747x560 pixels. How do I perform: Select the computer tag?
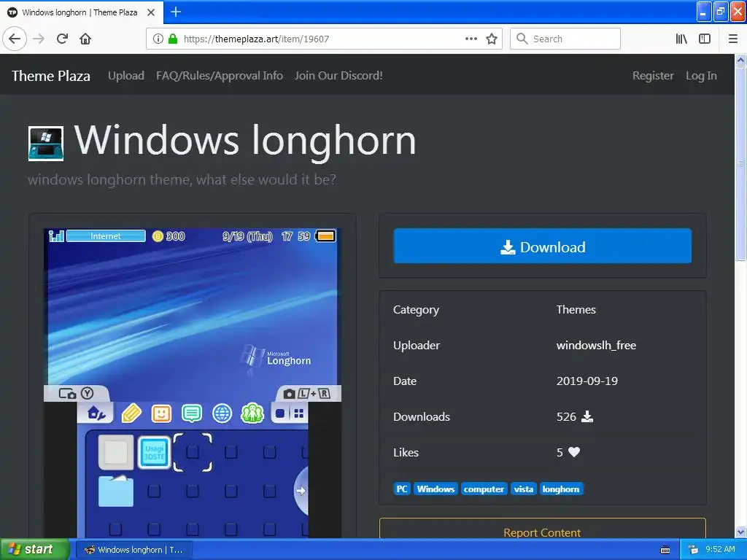pyautogui.click(x=484, y=489)
